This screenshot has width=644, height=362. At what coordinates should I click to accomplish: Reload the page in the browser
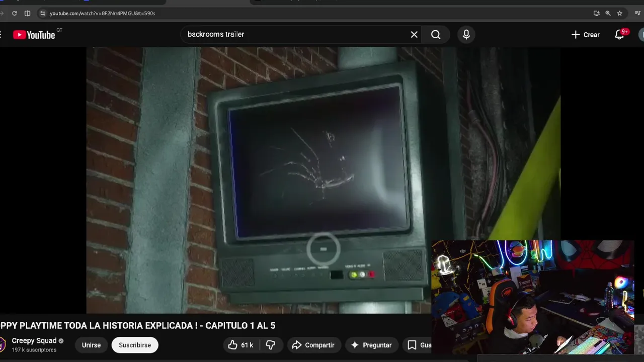[x=14, y=13]
